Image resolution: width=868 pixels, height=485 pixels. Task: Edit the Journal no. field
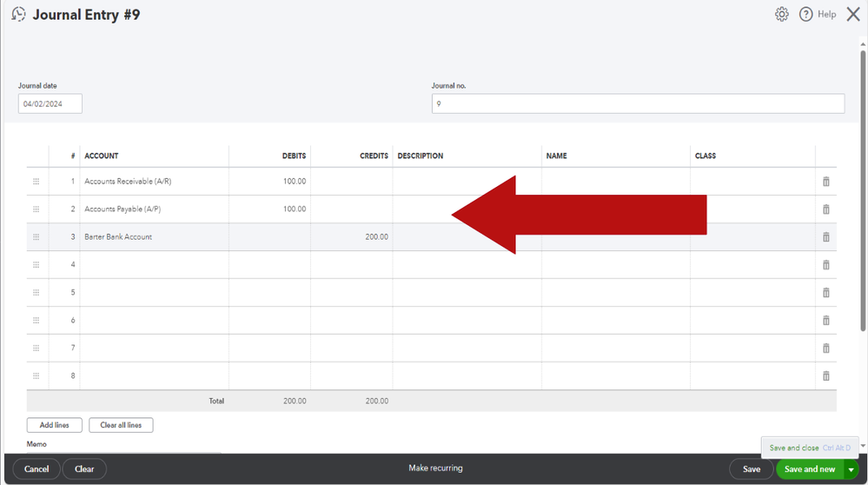(x=638, y=103)
